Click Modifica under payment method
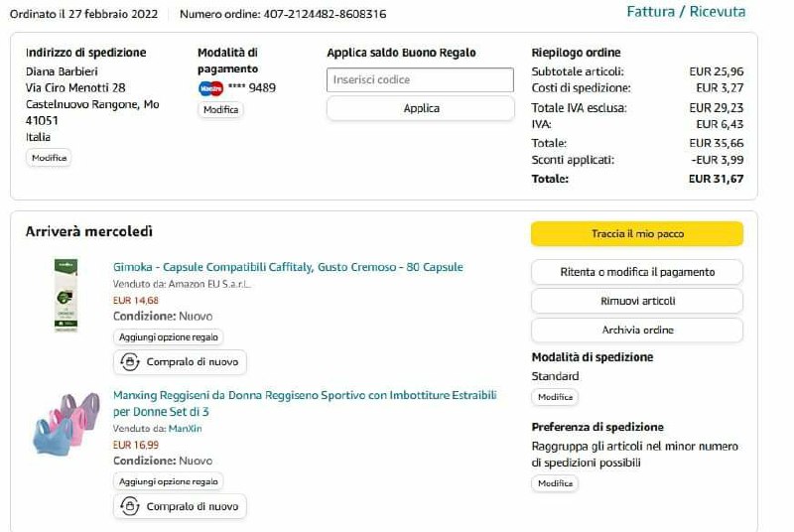Screen dimensions: 794x532 coord(220,110)
